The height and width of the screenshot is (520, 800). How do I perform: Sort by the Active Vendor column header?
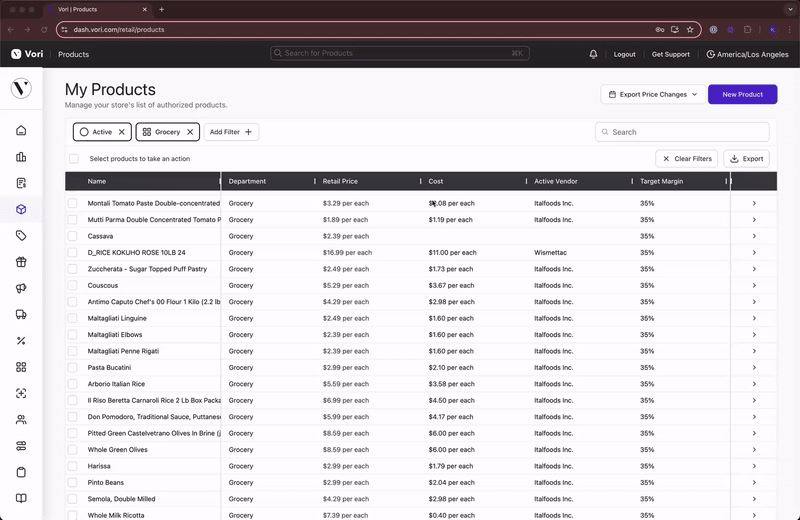click(x=556, y=181)
